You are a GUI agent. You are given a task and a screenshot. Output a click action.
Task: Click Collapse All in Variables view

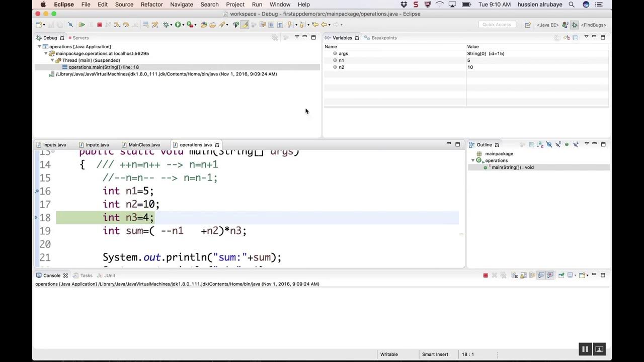click(x=576, y=37)
